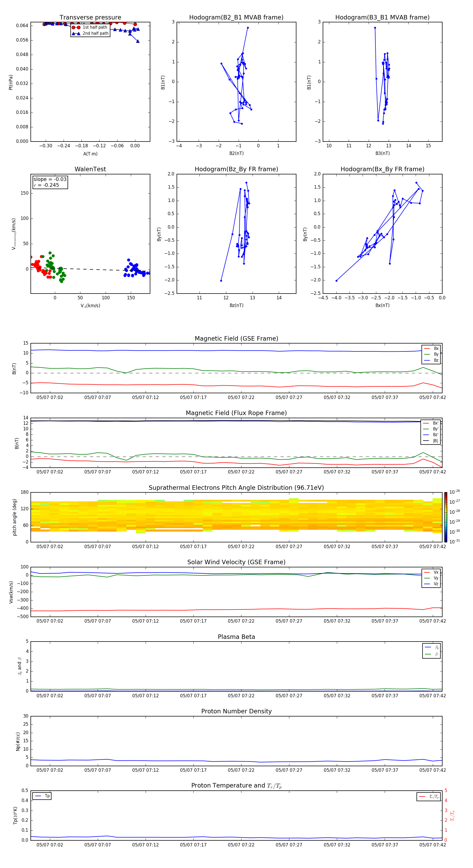Click the "Proton Temperature and Te/Tp" title

point(236,786)
